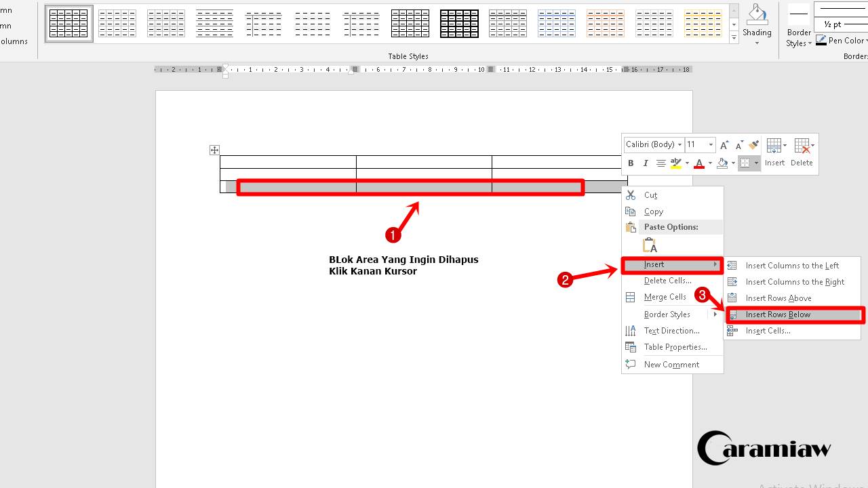Apply the orange-accented table style thumbnail

tap(605, 24)
